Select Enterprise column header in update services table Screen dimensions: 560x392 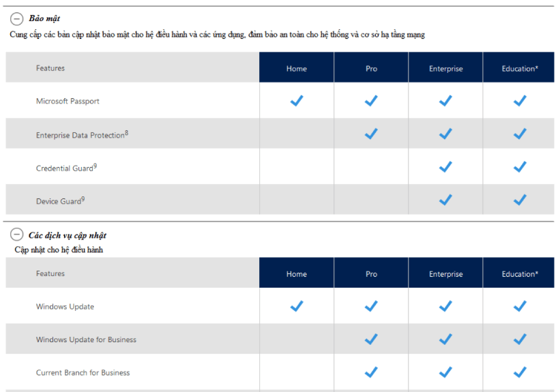click(445, 273)
